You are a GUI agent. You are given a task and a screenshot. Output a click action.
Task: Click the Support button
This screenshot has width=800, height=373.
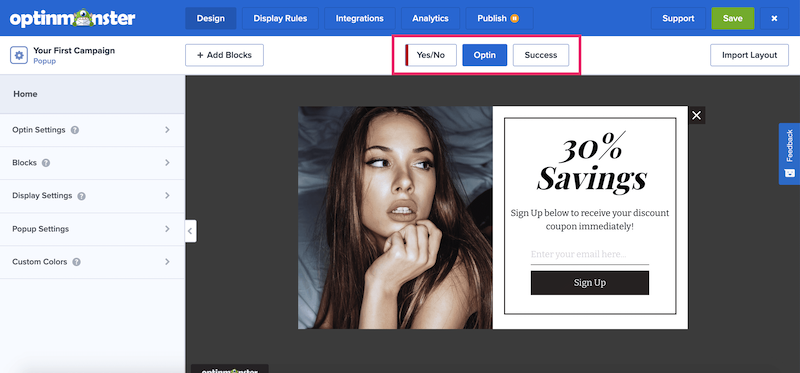point(678,18)
